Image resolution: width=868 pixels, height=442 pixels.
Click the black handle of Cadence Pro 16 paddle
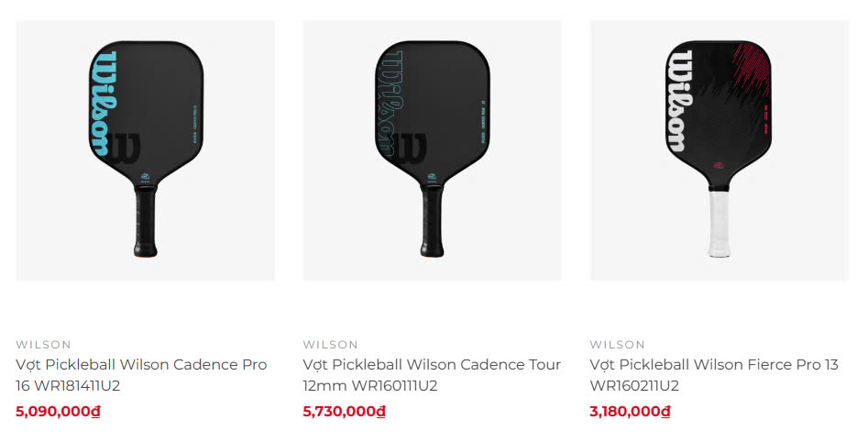(x=145, y=222)
